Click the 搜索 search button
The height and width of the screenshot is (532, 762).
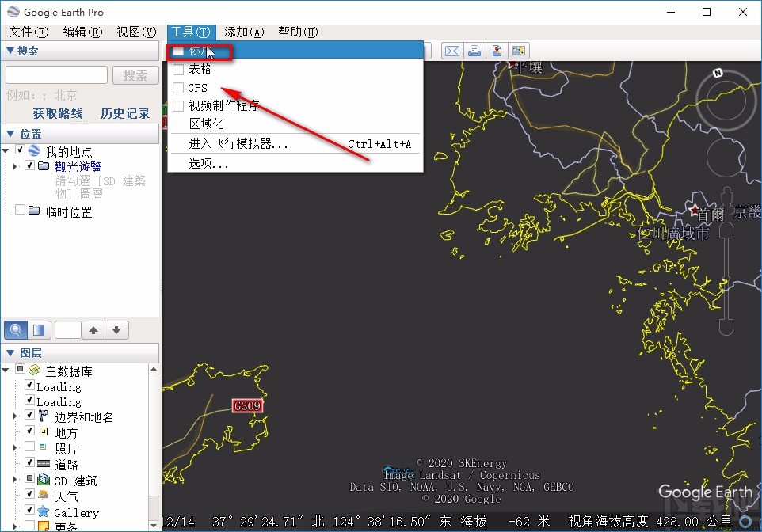(x=135, y=75)
